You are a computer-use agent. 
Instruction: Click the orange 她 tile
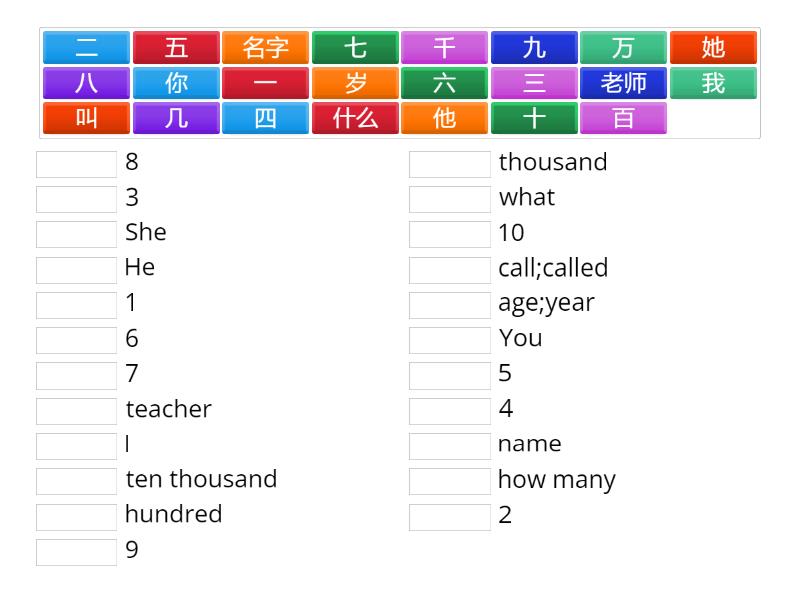pyautogui.click(x=713, y=48)
